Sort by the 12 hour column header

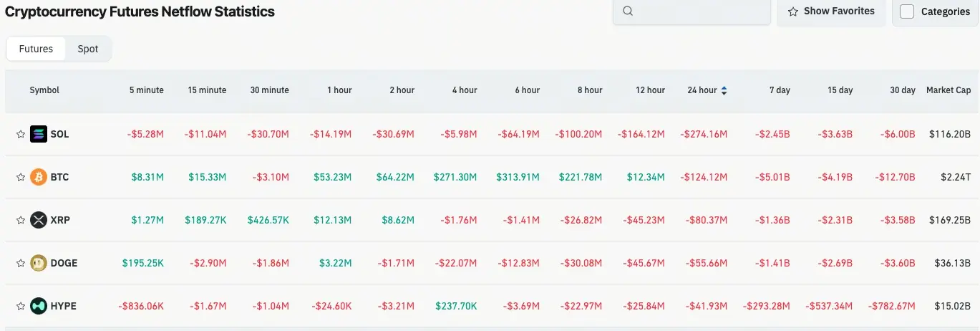(650, 90)
